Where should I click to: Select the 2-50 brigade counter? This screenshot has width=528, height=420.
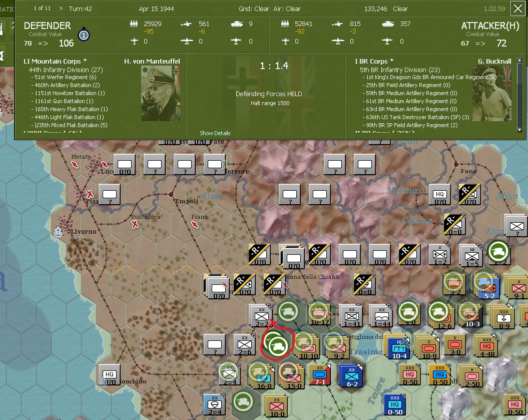pyautogui.click(x=471, y=376)
